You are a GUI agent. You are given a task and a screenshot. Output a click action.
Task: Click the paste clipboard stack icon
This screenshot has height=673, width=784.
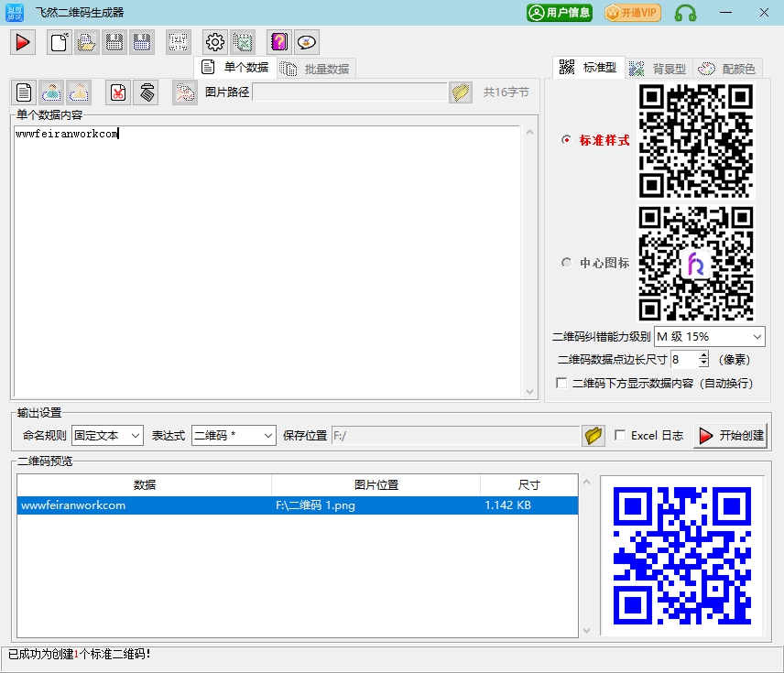(146, 92)
